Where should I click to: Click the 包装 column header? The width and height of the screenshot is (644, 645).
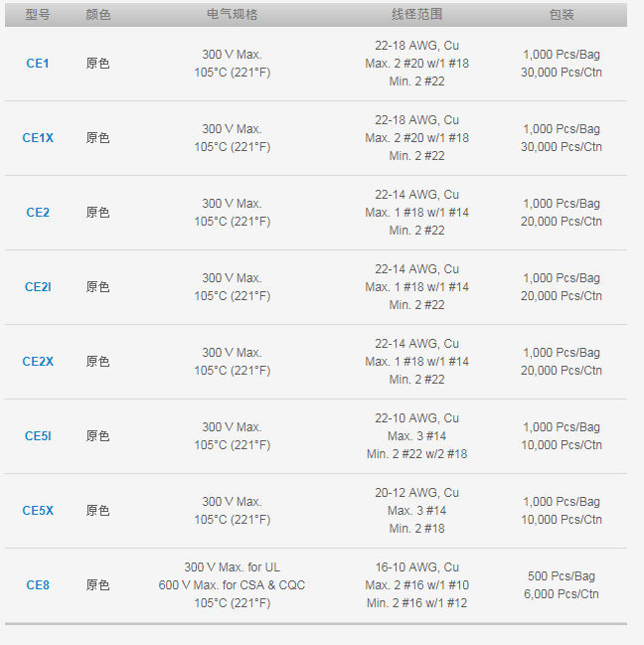[x=562, y=15]
